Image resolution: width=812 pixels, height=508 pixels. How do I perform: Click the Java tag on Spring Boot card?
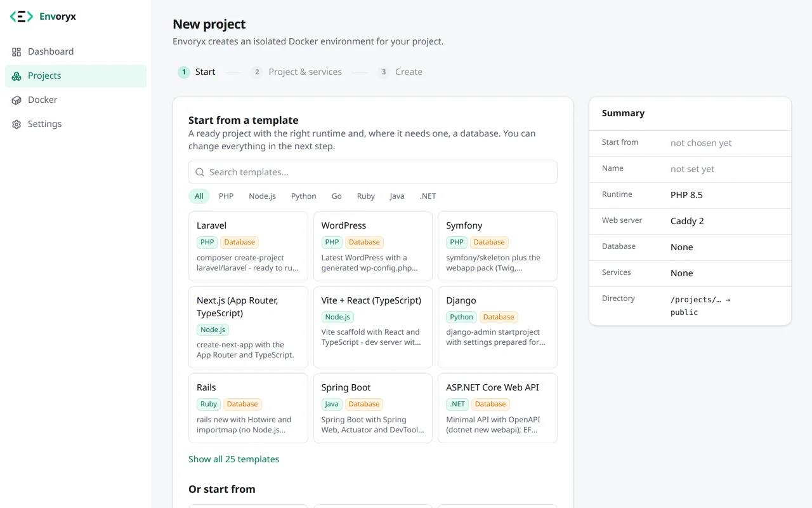(x=332, y=404)
